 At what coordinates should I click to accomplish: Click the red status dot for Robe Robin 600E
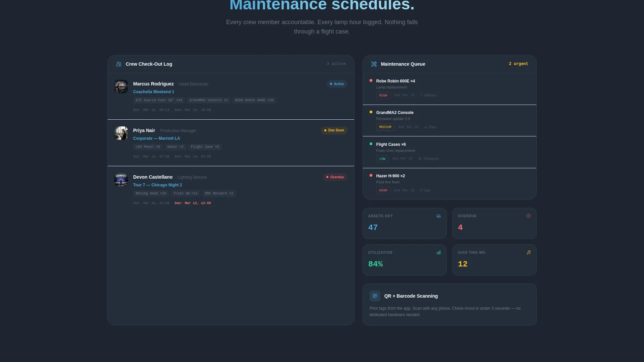click(x=371, y=80)
